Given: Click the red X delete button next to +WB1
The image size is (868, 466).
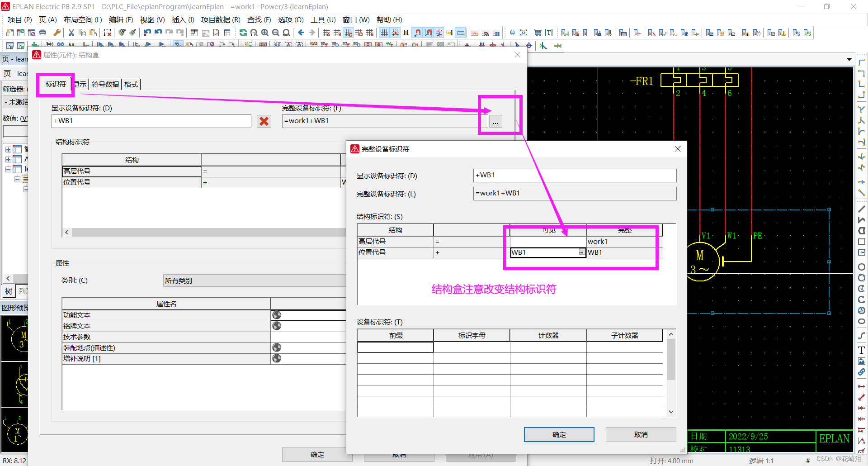Looking at the screenshot, I should tap(264, 121).
